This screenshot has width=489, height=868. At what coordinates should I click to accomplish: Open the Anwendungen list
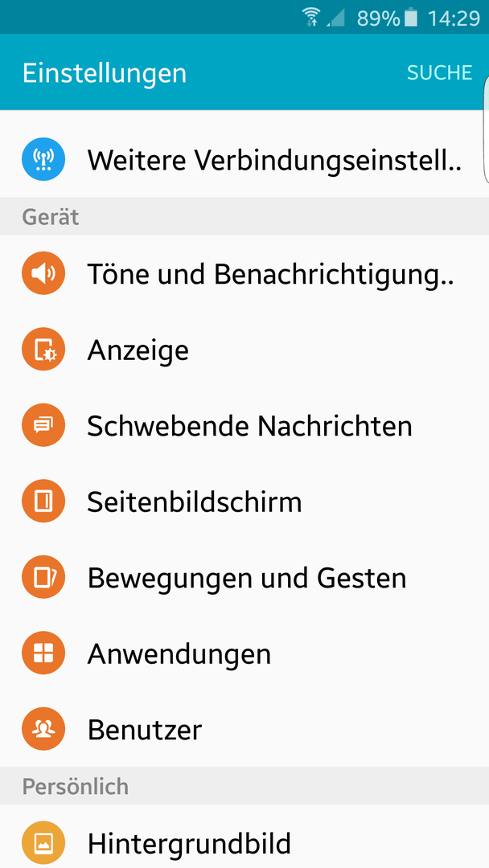pyautogui.click(x=244, y=653)
